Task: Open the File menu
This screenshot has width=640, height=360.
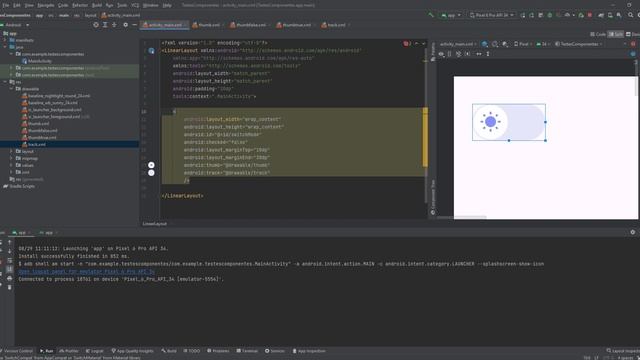Action: 6,5
